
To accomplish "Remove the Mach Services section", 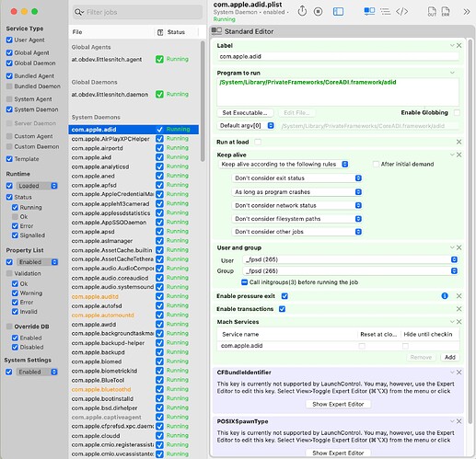I will click(x=459, y=322).
